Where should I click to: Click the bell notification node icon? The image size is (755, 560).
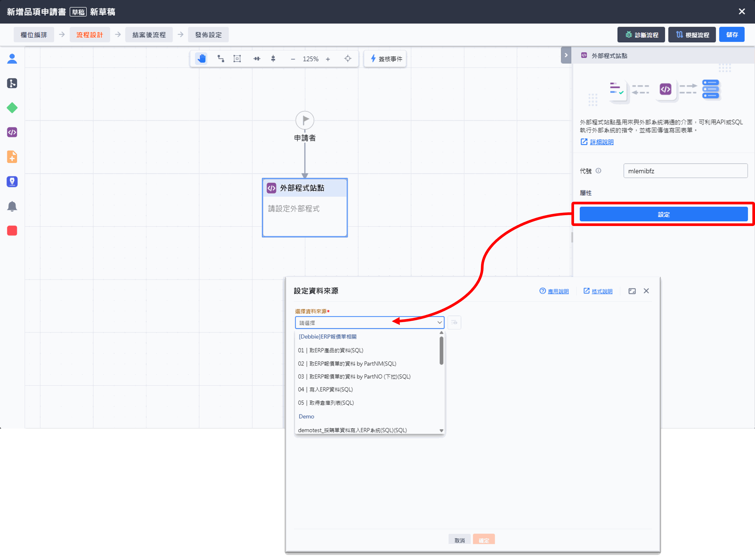pyautogui.click(x=12, y=206)
